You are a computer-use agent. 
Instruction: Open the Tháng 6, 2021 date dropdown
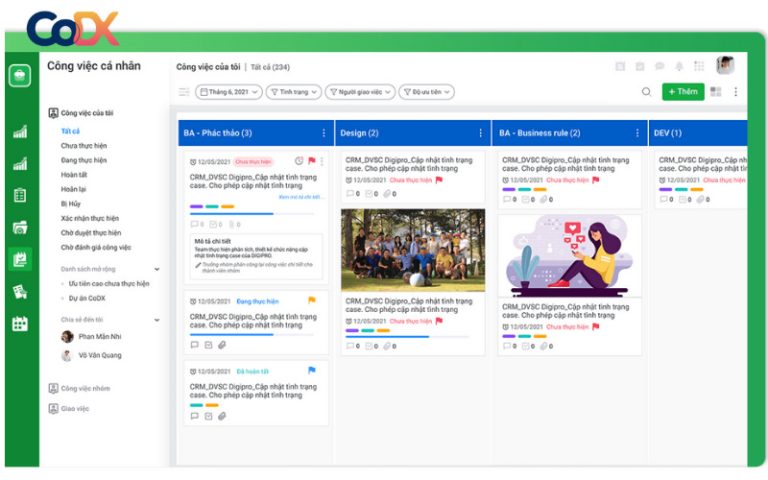point(229,92)
